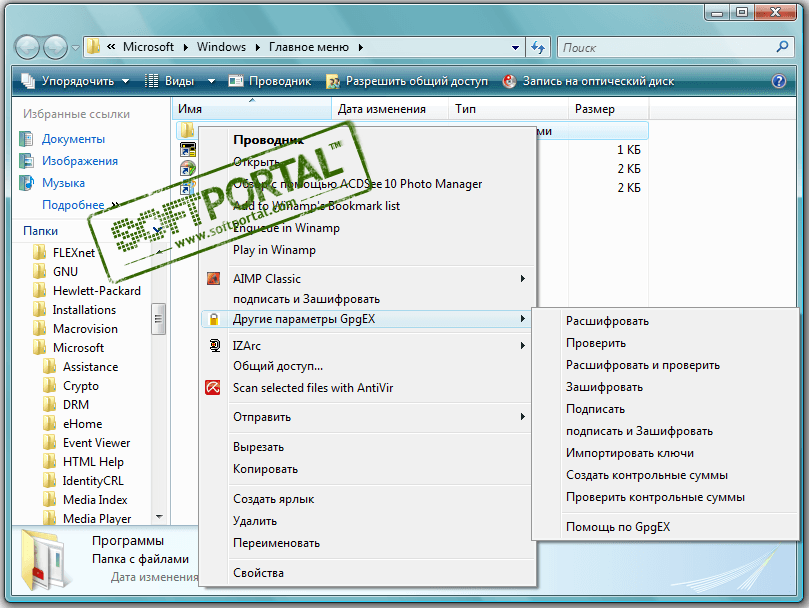Click the IZArc icon in context menu
809x608 pixels.
tap(215, 345)
